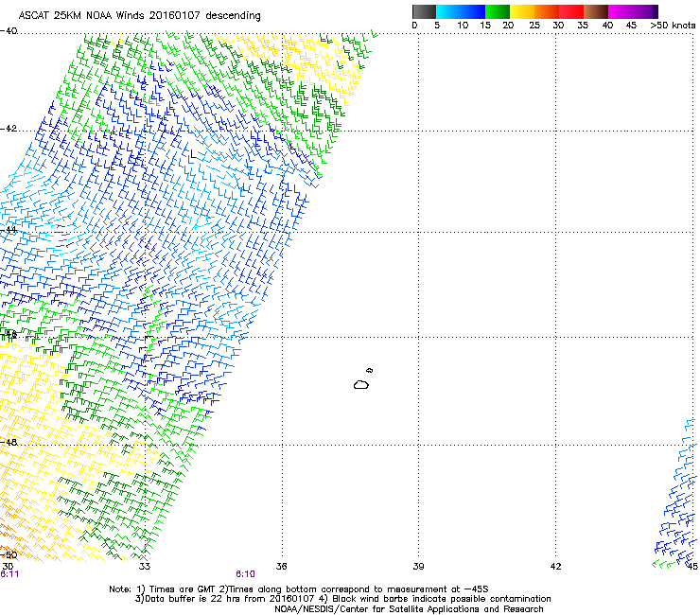Viewport: 700px width, 615px height.
Task: Click the legend tick label '25'
Action: (x=534, y=26)
